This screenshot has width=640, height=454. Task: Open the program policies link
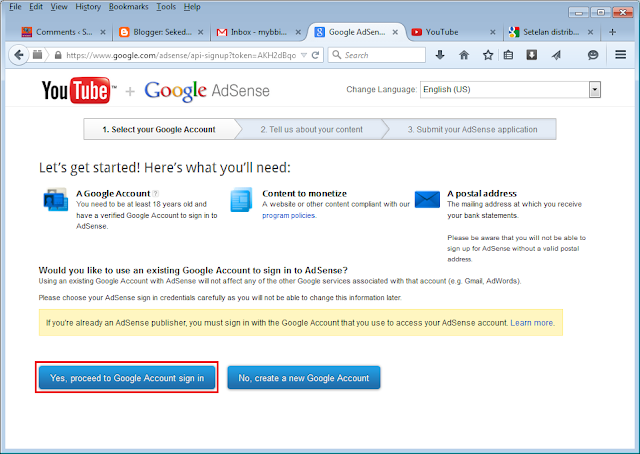[x=289, y=216]
